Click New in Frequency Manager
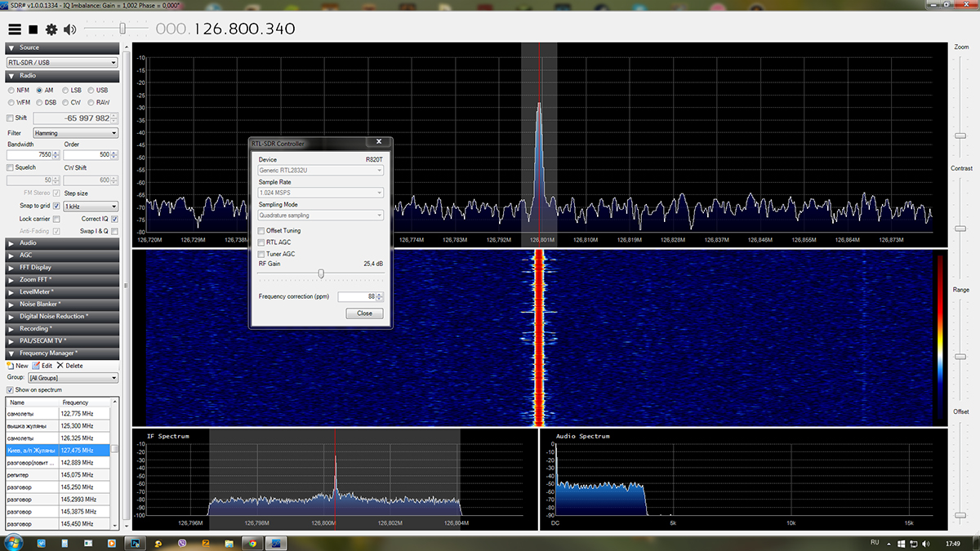 pos(17,366)
